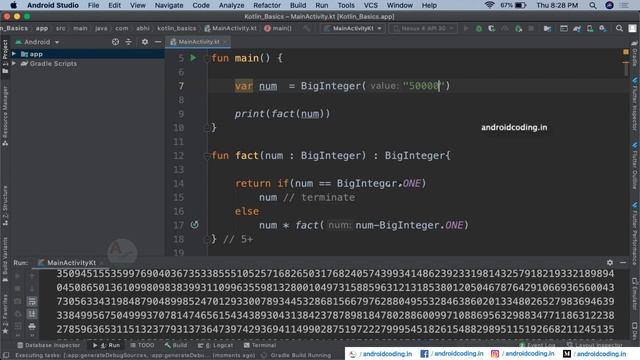Open Run panel settings gear
Screen dimensions: 640x360
click(x=610, y=262)
